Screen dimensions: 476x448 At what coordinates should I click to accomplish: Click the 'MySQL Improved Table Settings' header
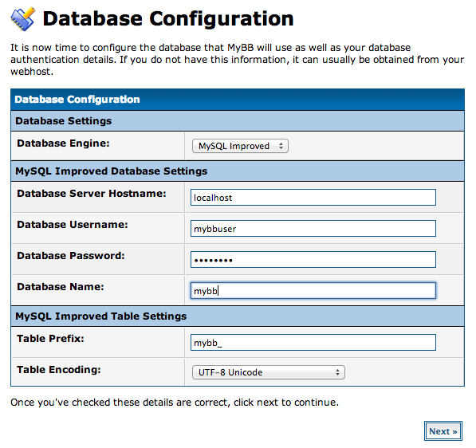(238, 316)
